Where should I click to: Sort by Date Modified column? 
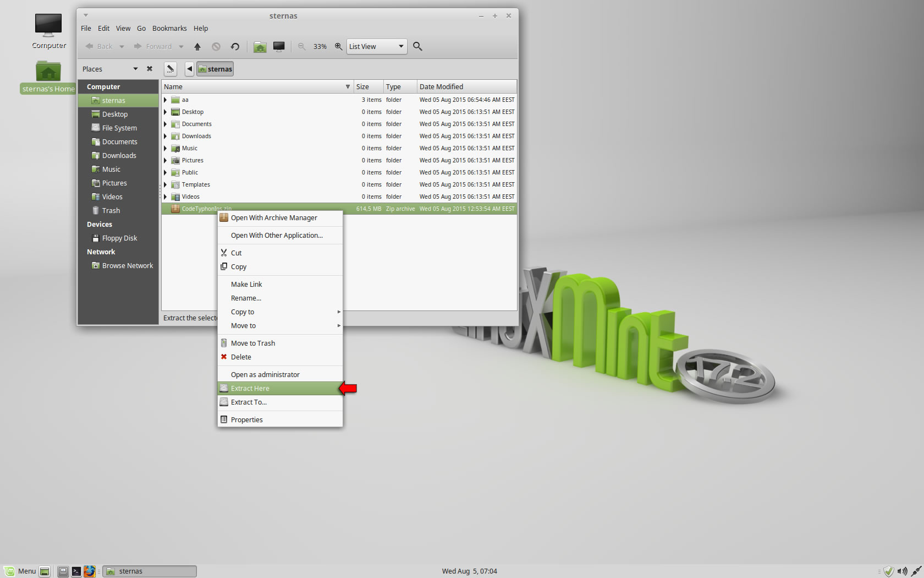[466, 86]
